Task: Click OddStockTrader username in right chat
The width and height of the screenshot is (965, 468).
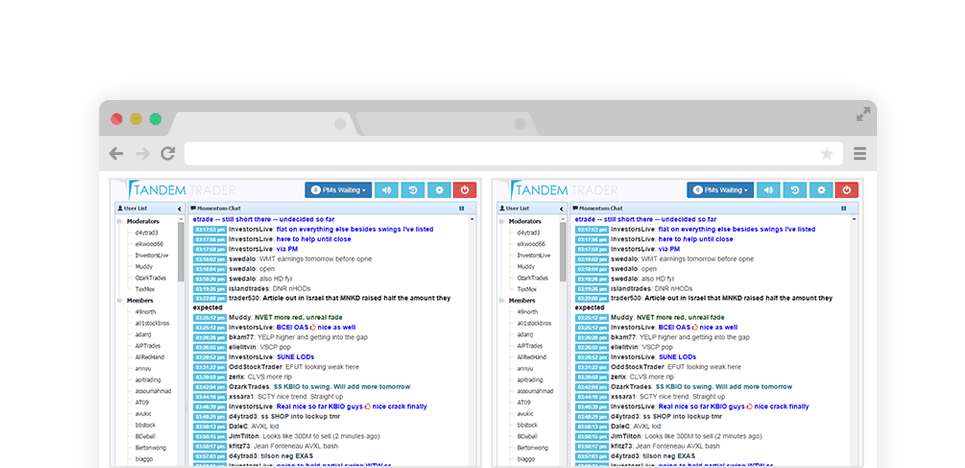Action: click(x=639, y=367)
